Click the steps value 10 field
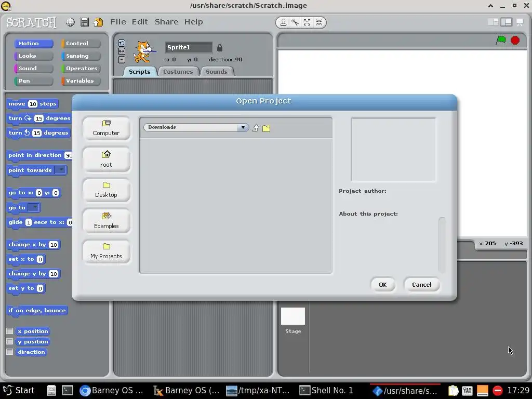Screen dimensions: 532x399 click(x=33, y=104)
